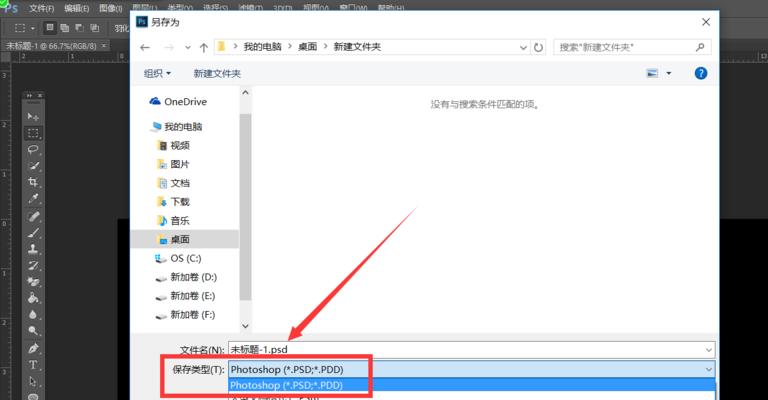Select the Clone Stamp tool

tap(33, 249)
